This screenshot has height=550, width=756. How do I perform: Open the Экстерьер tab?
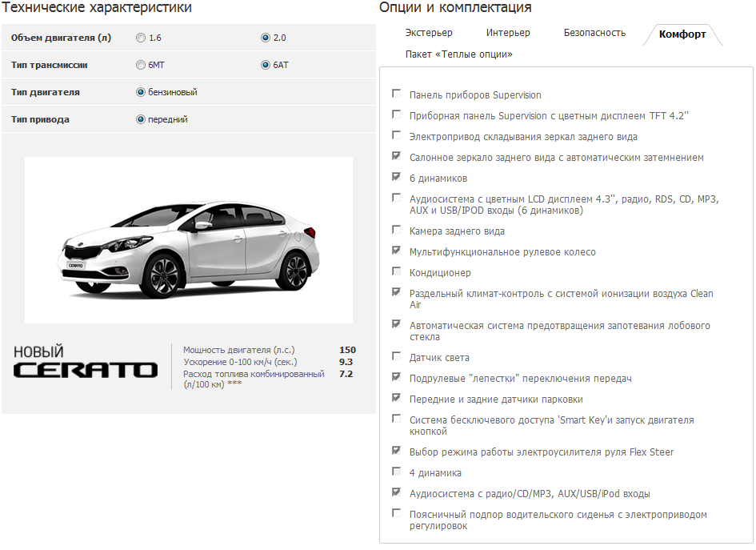pyautogui.click(x=429, y=33)
